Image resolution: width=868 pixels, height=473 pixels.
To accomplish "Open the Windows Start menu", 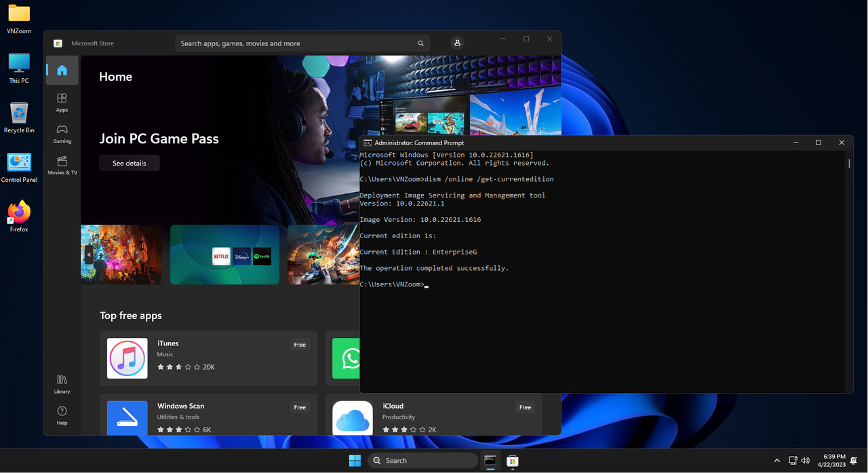I will click(x=355, y=460).
